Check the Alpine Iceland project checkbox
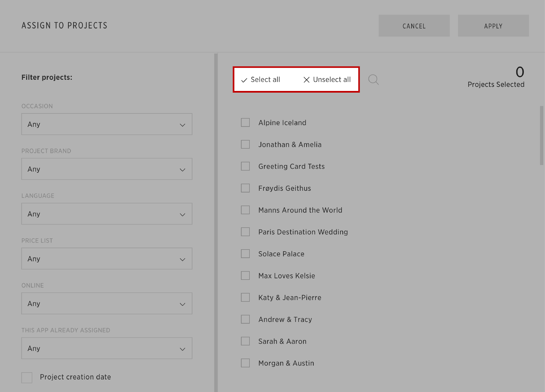 click(245, 123)
